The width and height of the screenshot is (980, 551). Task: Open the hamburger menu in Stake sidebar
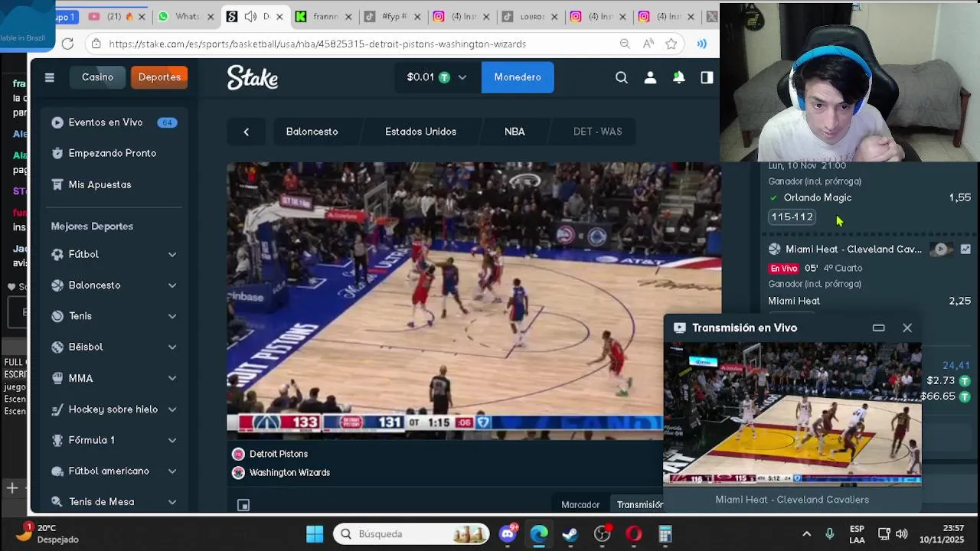pos(50,77)
